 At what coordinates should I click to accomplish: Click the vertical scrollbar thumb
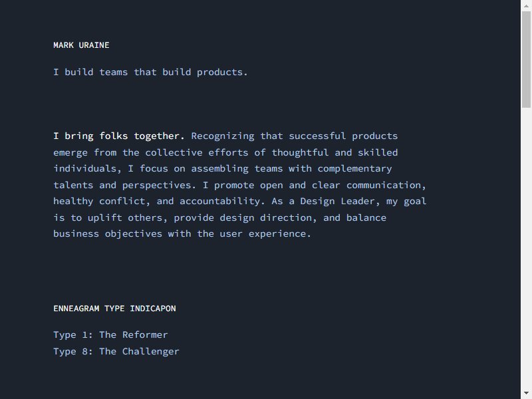526,60
